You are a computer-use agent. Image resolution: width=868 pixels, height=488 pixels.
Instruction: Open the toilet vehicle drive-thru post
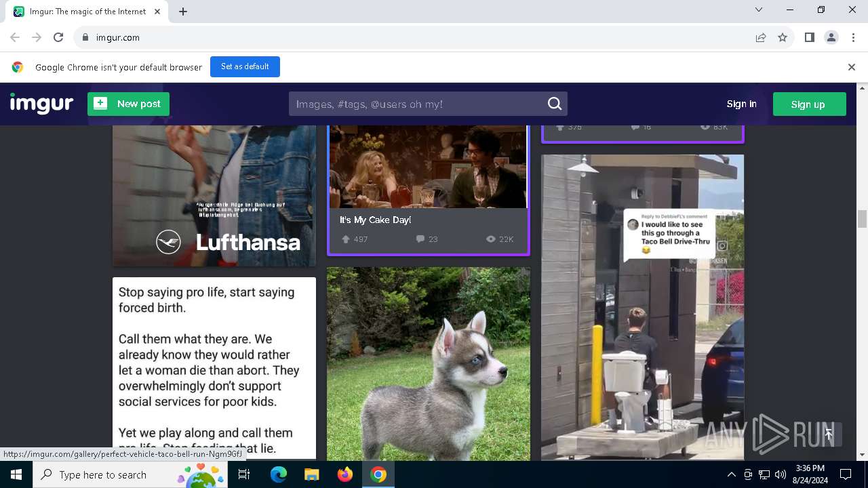[642, 308]
